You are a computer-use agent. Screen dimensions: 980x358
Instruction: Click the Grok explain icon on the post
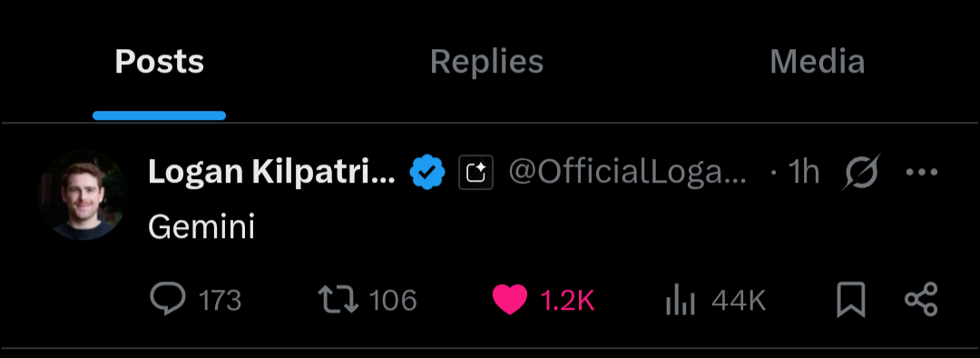[x=862, y=172]
